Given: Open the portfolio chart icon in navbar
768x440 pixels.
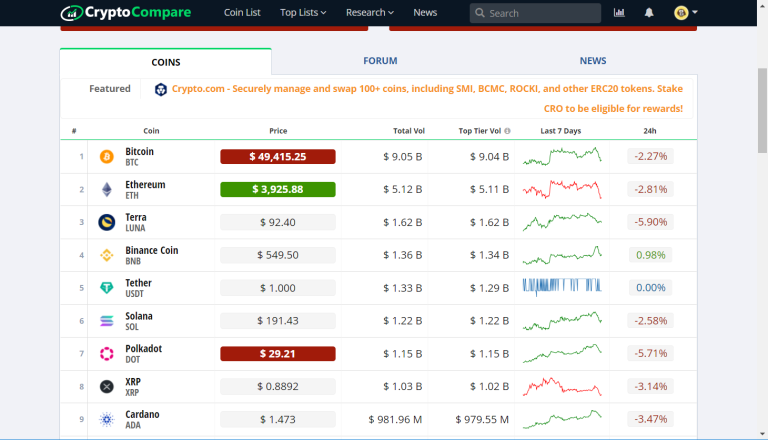Looking at the screenshot, I should point(619,13).
